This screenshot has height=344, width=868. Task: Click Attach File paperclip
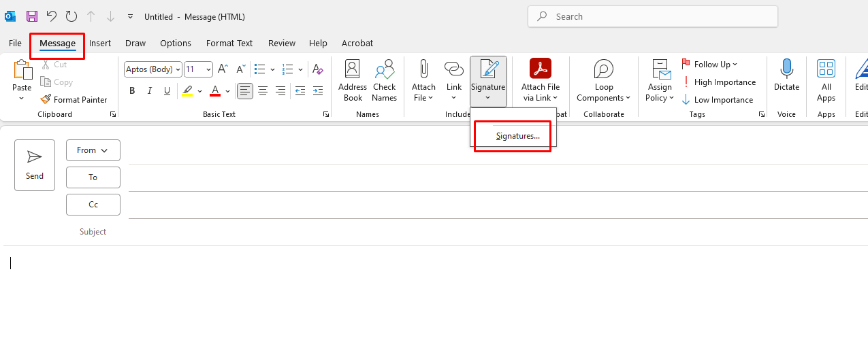pos(423,80)
